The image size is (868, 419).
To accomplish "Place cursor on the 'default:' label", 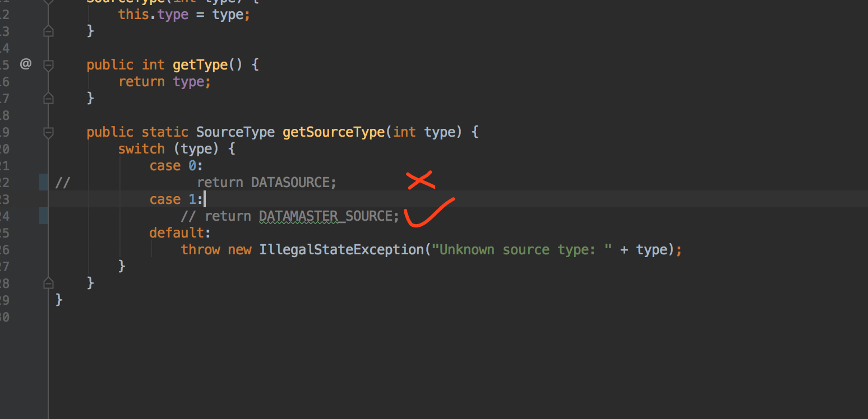I will [179, 233].
